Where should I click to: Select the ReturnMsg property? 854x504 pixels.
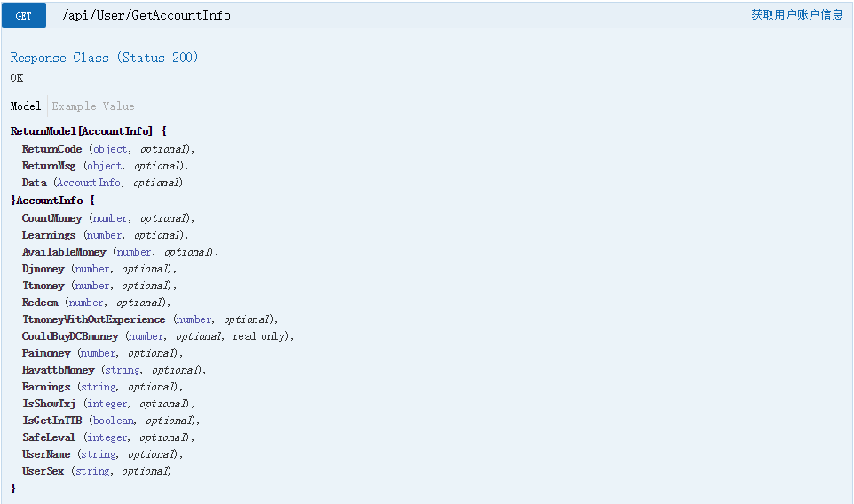(49, 166)
